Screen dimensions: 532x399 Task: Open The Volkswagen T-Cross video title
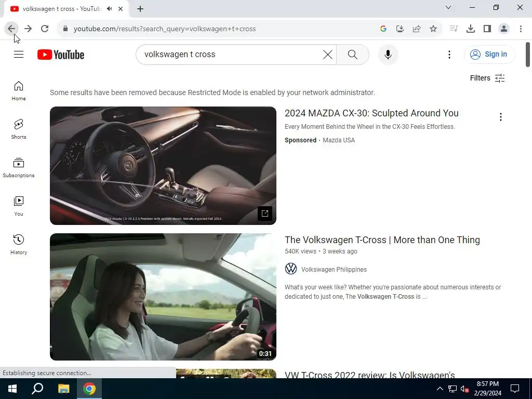click(382, 240)
